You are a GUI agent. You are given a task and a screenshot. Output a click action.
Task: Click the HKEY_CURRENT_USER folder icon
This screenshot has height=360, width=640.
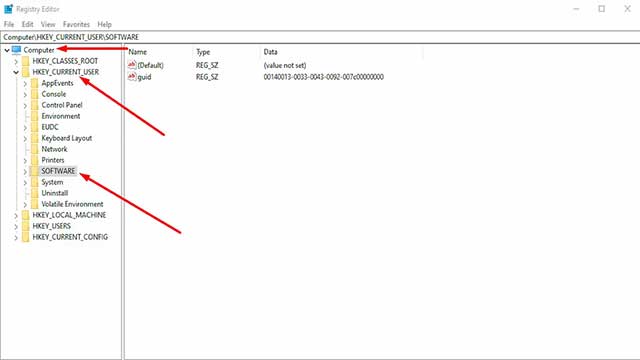(26, 72)
